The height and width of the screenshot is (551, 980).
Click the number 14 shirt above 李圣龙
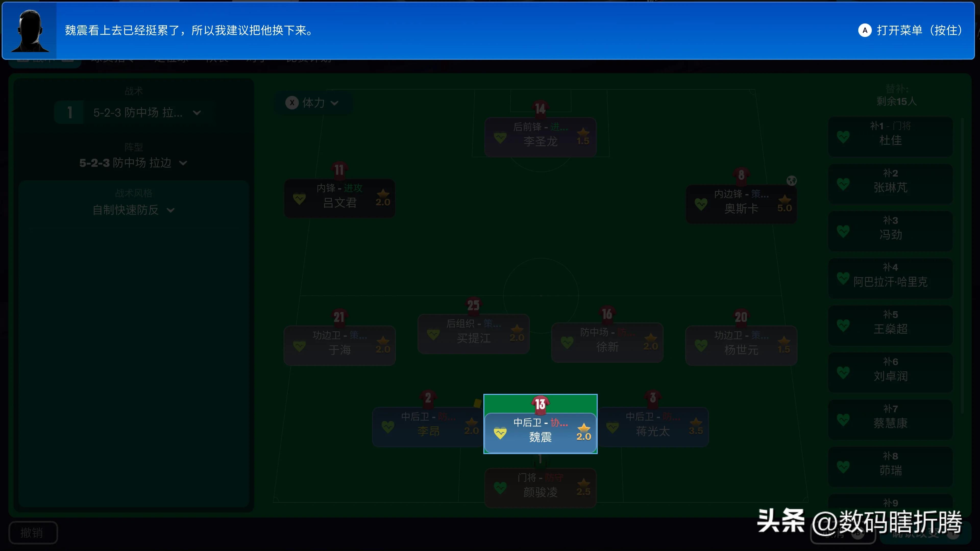tap(540, 108)
